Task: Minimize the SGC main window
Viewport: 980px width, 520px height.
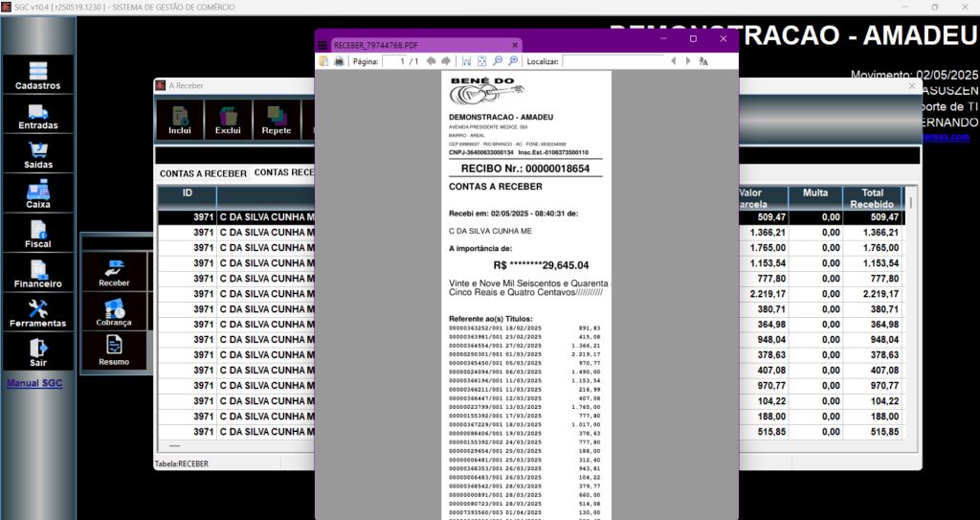Action: coord(905,7)
